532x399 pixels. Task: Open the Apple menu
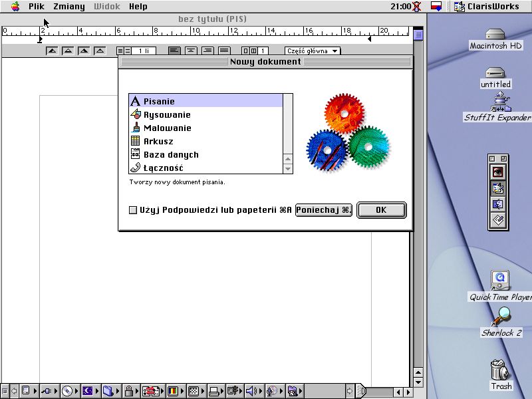coord(15,7)
